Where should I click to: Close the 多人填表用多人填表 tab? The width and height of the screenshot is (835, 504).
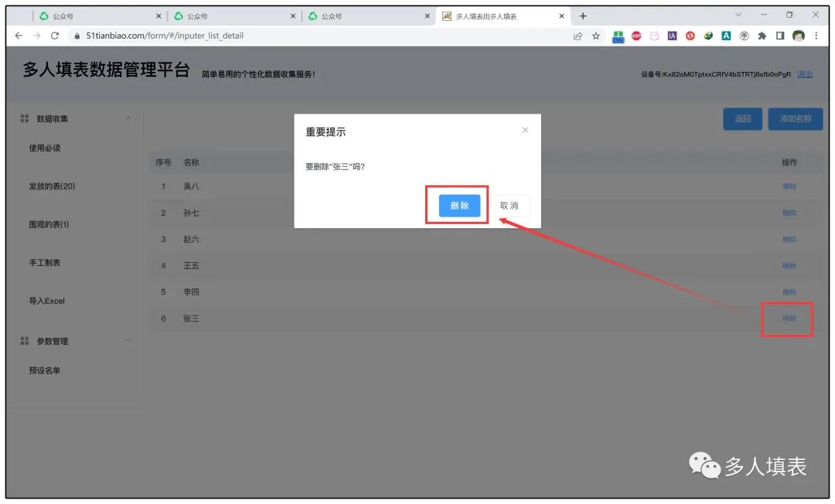[561, 16]
